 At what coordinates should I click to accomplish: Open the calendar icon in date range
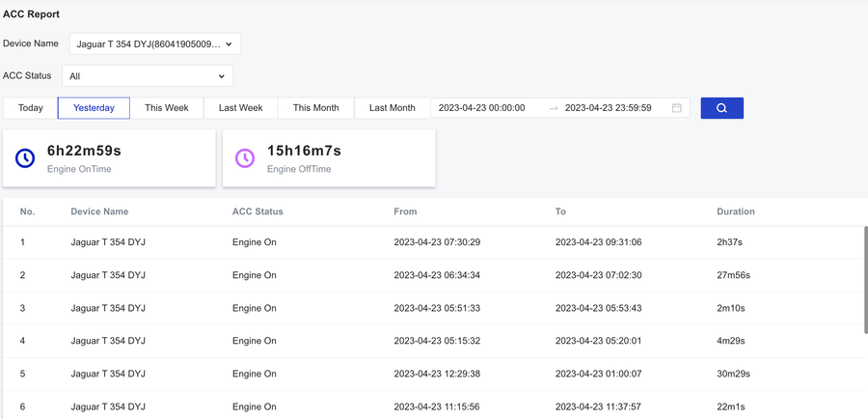(677, 108)
